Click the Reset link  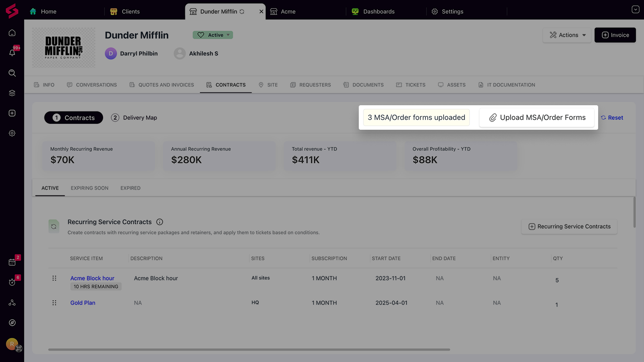point(612,117)
